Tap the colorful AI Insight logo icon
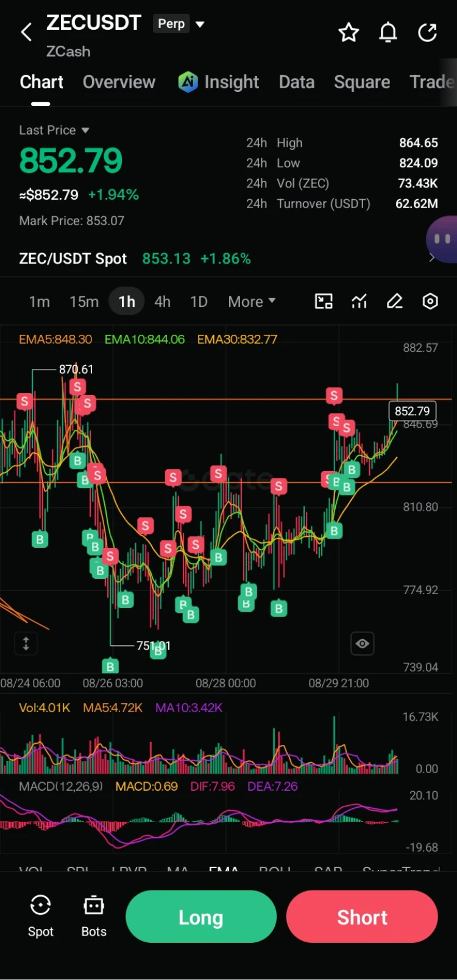Image resolution: width=457 pixels, height=980 pixels. (x=188, y=82)
